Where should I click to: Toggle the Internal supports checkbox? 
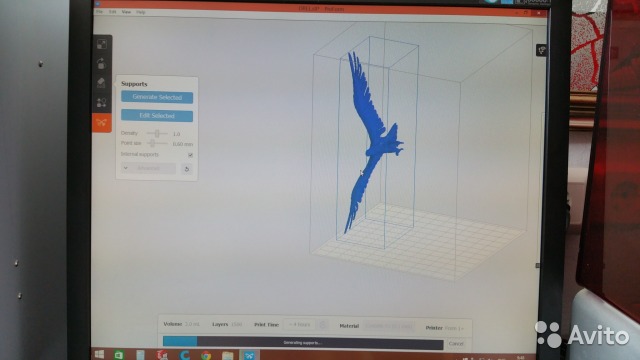point(190,155)
